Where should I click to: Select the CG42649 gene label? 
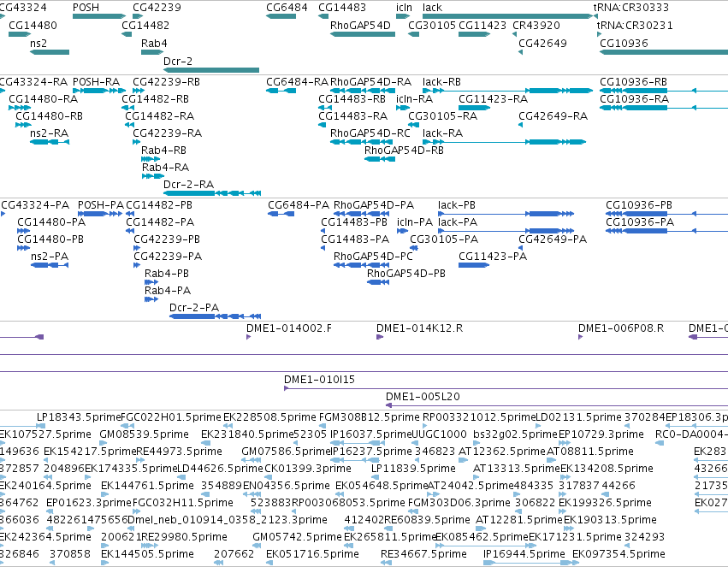tap(542, 43)
